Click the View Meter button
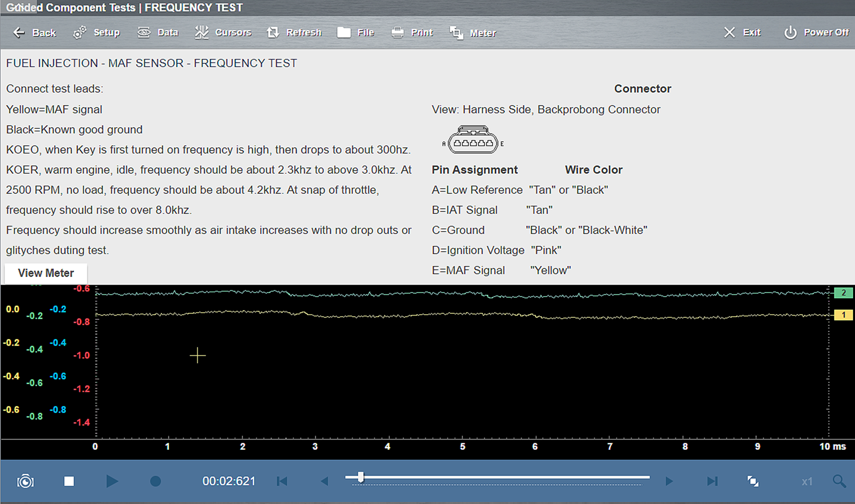The width and height of the screenshot is (855, 504). coord(46,273)
